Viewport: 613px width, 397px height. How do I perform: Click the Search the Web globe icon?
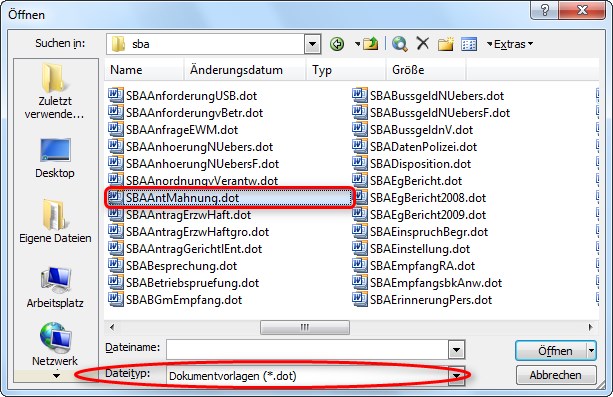pos(400,44)
